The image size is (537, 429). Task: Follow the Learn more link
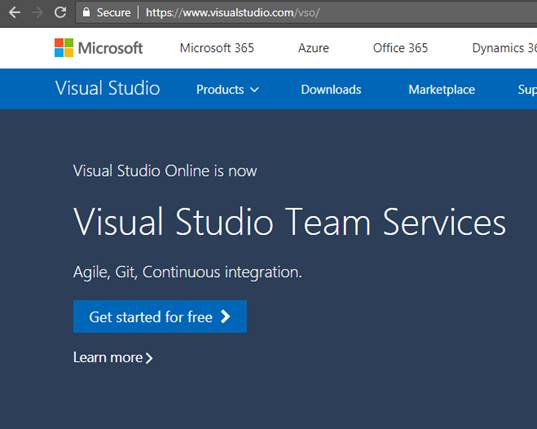(113, 358)
